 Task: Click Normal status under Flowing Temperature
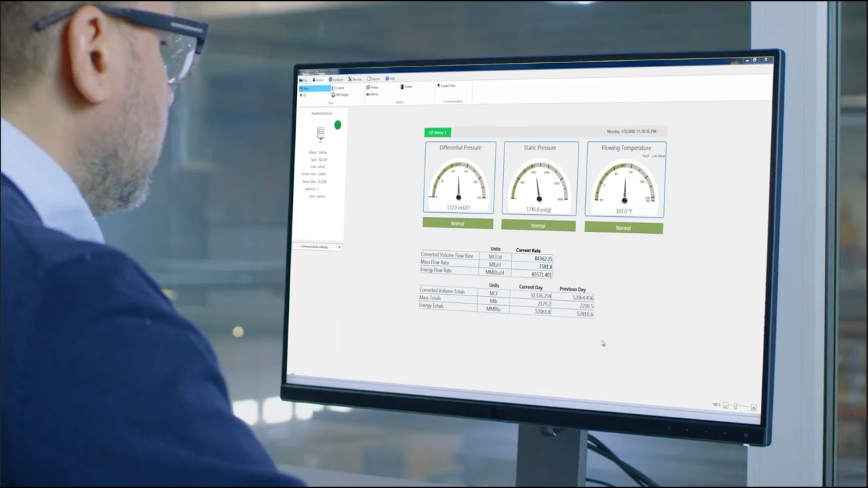[x=623, y=228]
